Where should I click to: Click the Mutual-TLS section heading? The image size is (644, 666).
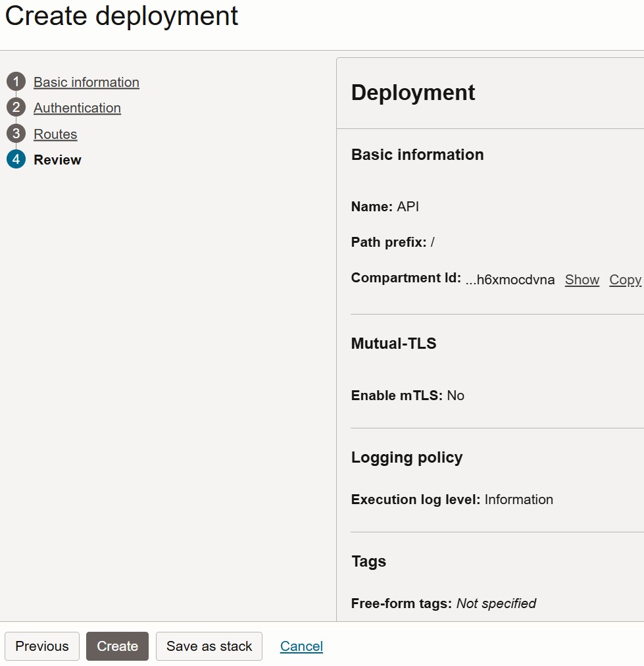tap(393, 344)
